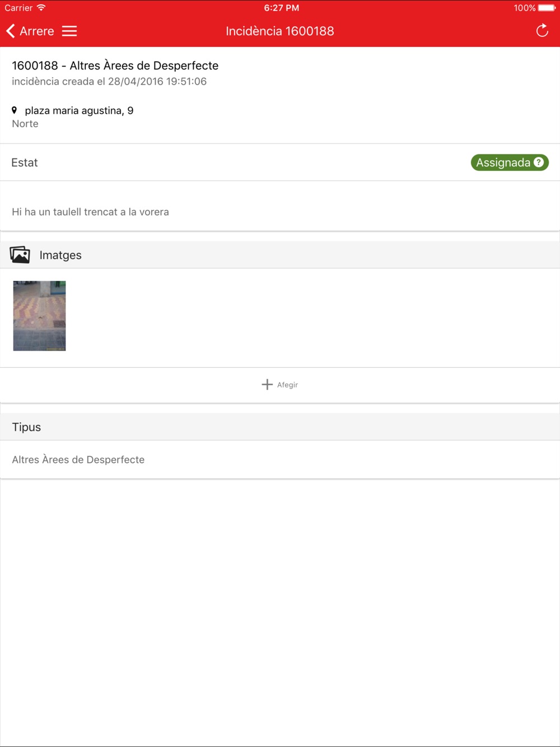560x747 pixels.
Task: Open the sidewalk photo thumbnail
Action: pos(39,316)
